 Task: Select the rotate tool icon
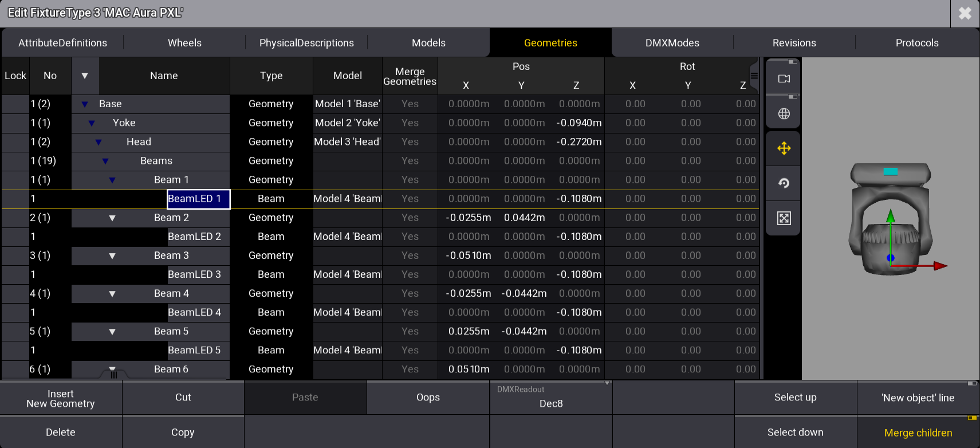[x=784, y=183]
